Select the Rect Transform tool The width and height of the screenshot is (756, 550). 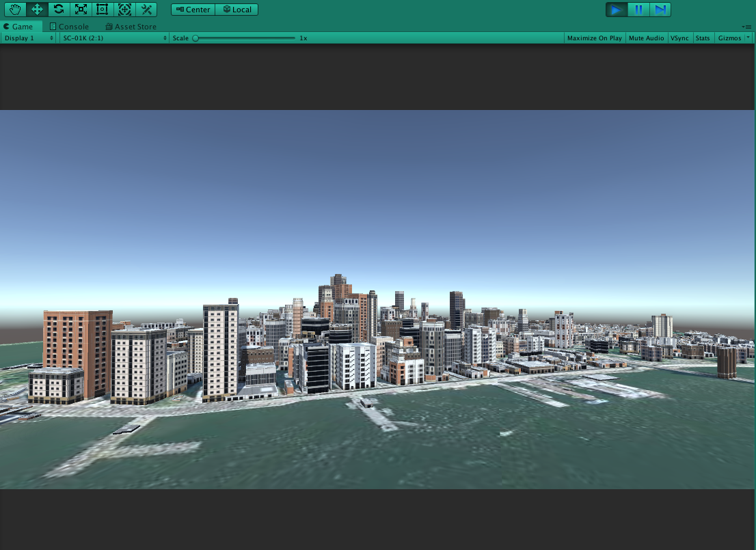(x=102, y=9)
